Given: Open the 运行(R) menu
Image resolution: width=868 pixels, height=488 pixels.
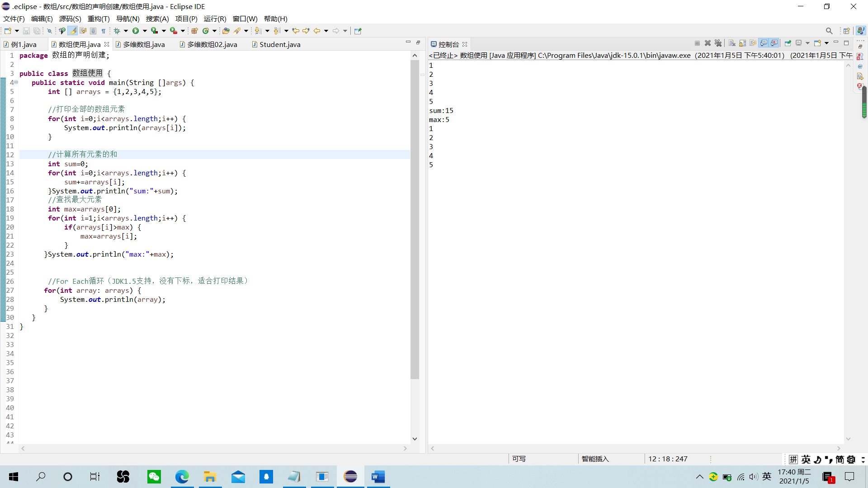Looking at the screenshot, I should click(215, 19).
